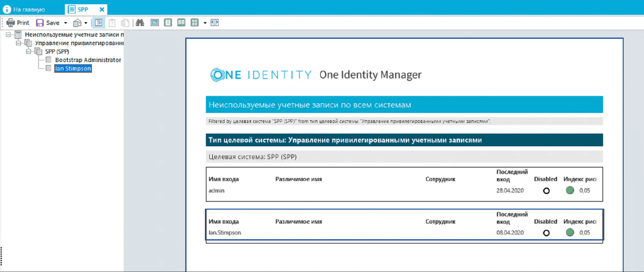Collapse the Неиспользуемые учетные записи root node
This screenshot has height=272, width=644.
pyautogui.click(x=8, y=34)
